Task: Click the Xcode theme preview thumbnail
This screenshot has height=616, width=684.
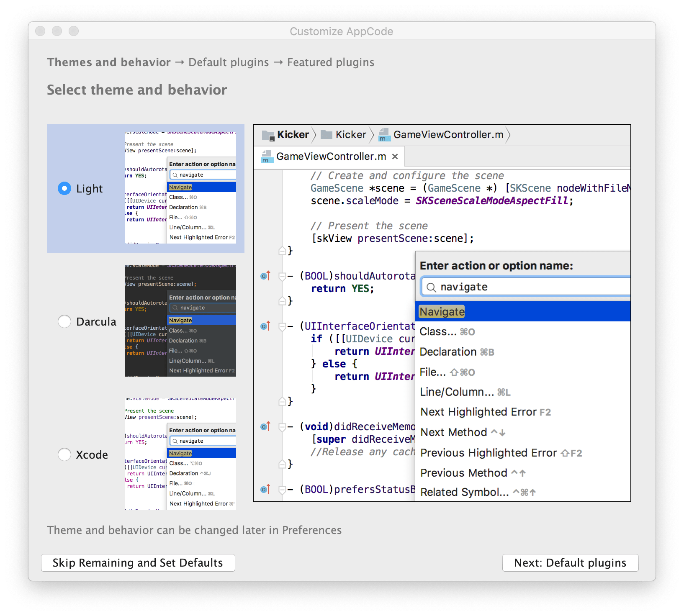Action: [x=180, y=454]
